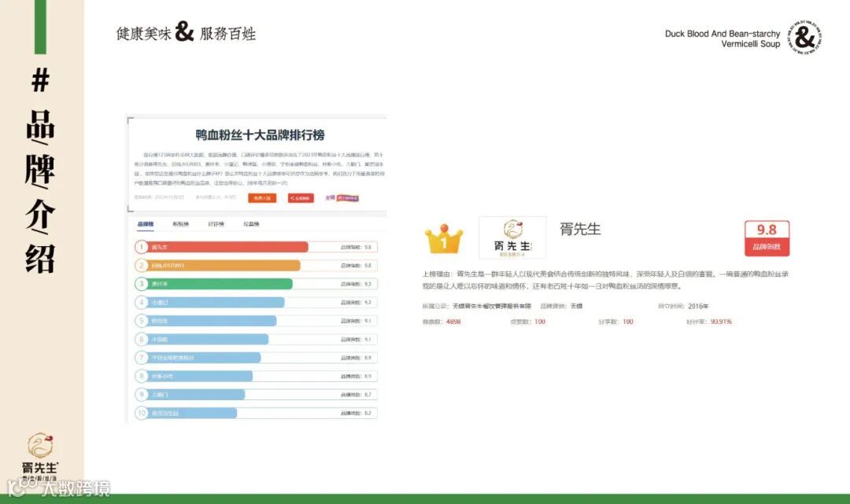Click the round ampersand logo at top right

point(804,38)
